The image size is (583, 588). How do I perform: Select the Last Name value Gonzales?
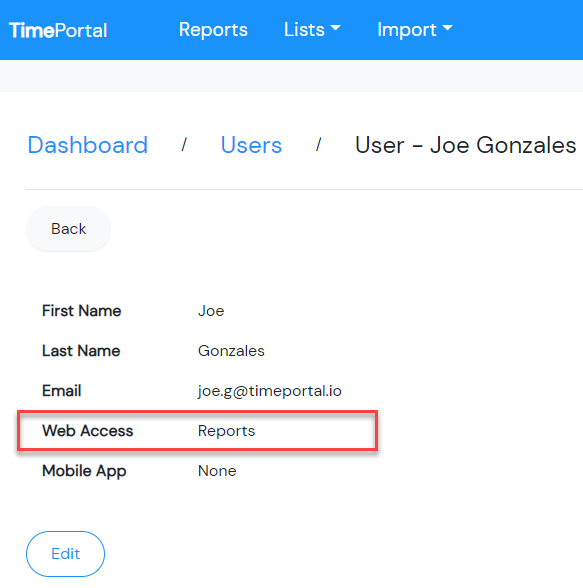point(231,351)
